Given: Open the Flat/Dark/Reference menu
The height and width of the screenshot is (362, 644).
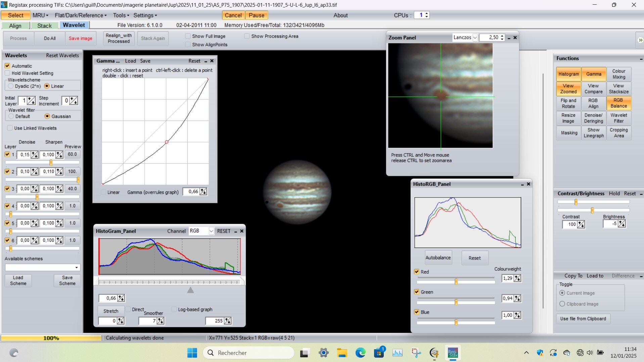Looking at the screenshot, I should [x=81, y=15].
